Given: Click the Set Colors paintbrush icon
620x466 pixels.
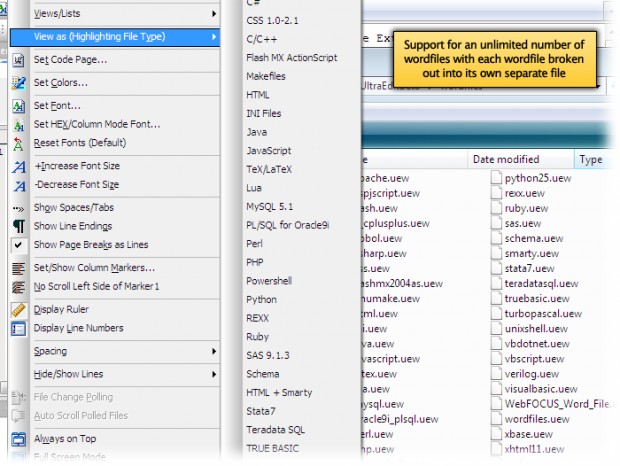Looking at the screenshot, I should click(18, 83).
